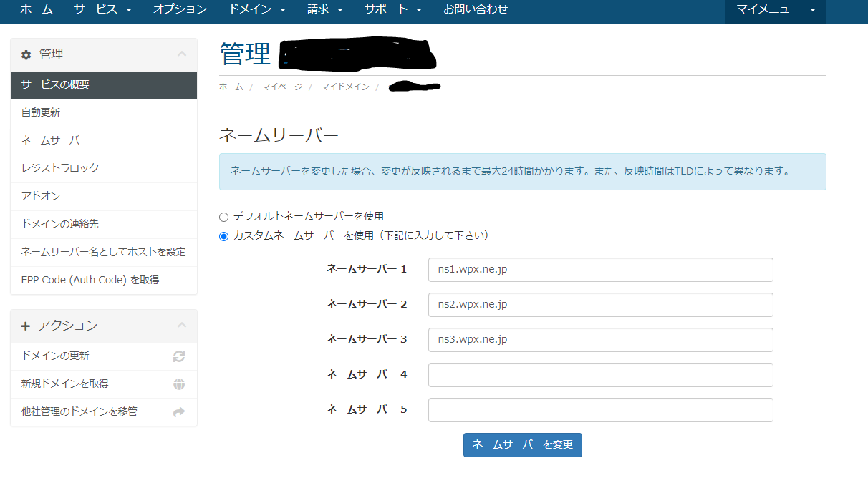868x478 pixels.
Task: Click マイページ breadcrumb link
Action: point(282,87)
